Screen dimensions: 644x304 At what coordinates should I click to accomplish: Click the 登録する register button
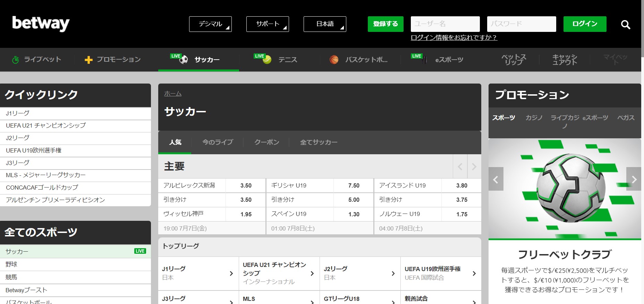click(x=385, y=24)
